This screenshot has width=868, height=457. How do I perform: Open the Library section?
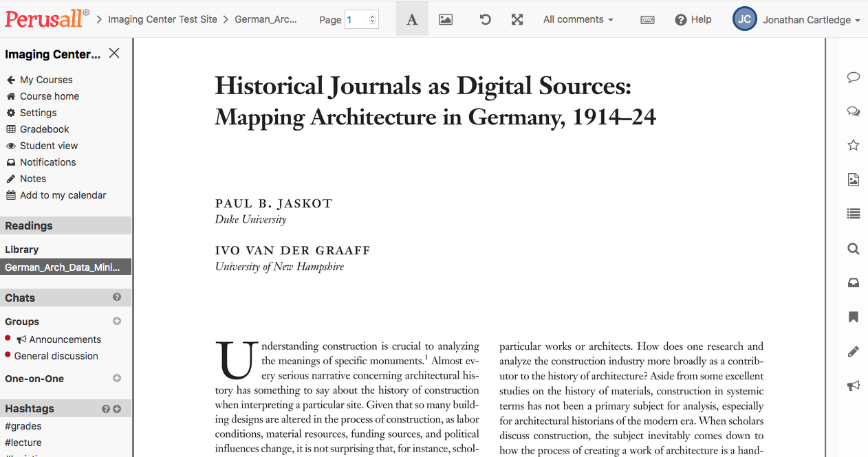tap(22, 249)
